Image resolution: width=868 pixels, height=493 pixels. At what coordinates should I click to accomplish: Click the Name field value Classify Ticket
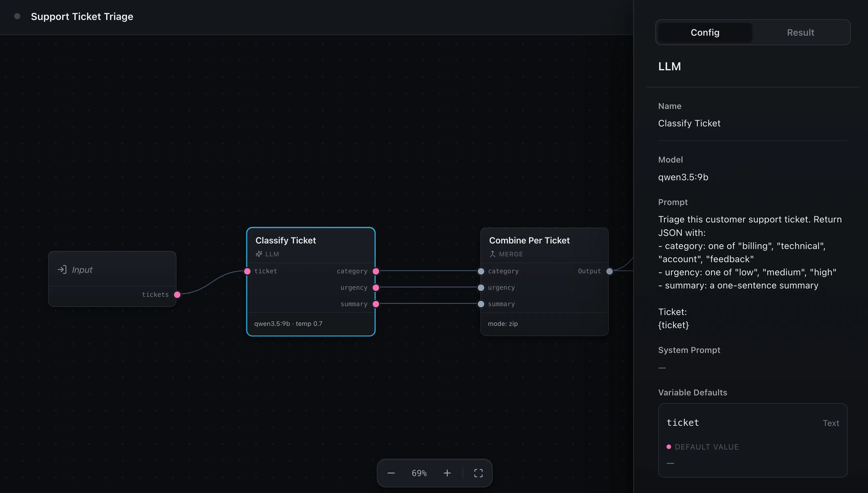(x=689, y=123)
